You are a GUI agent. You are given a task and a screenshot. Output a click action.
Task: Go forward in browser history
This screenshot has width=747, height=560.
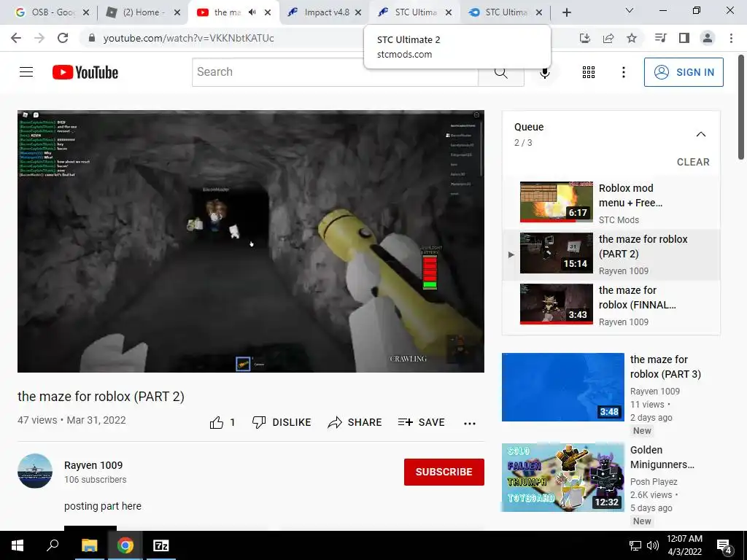point(39,38)
